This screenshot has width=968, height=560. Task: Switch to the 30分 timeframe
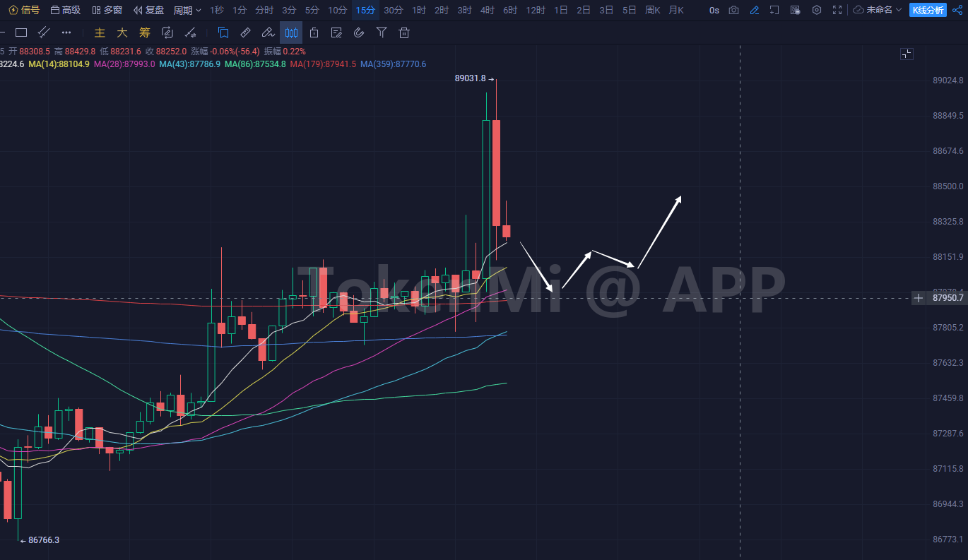393,10
